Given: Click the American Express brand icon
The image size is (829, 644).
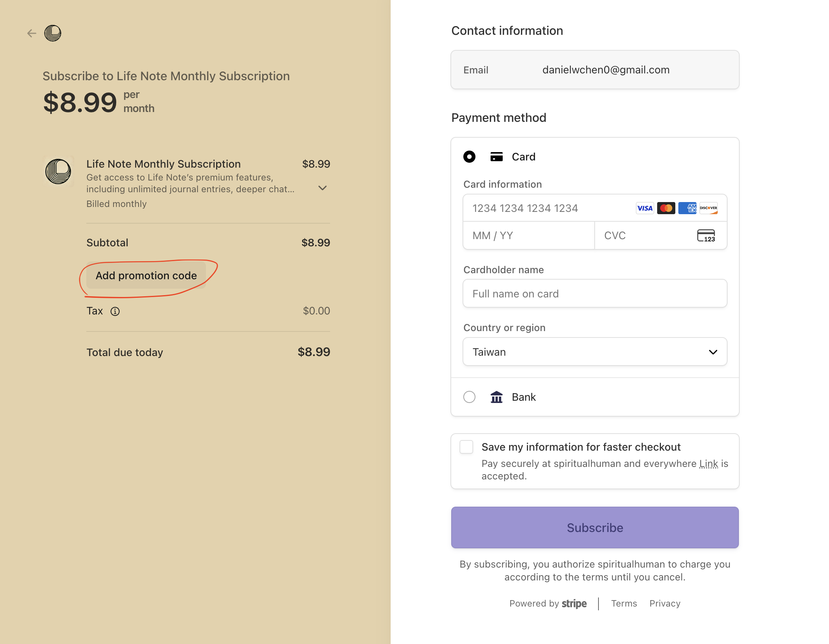Looking at the screenshot, I should 687,208.
